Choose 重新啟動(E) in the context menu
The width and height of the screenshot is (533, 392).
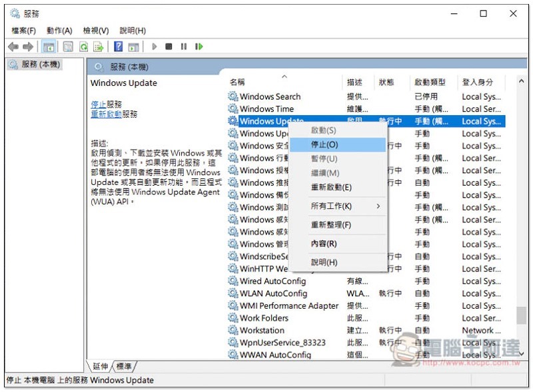pyautogui.click(x=338, y=188)
